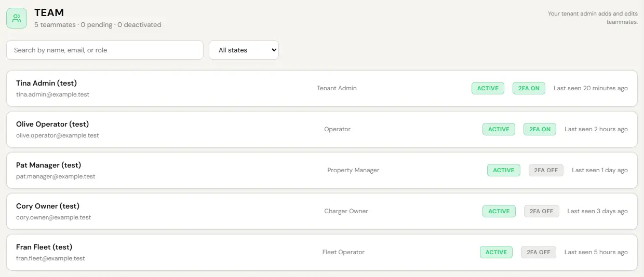Image resolution: width=644 pixels, height=277 pixels.
Task: Click the ACTIVE badge in Fran Fleet row
Action: 496,252
